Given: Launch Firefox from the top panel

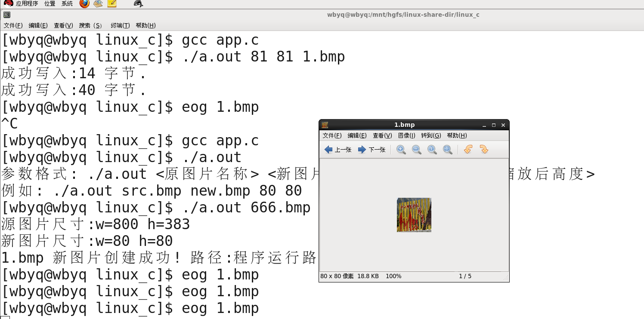Looking at the screenshot, I should 84,4.
